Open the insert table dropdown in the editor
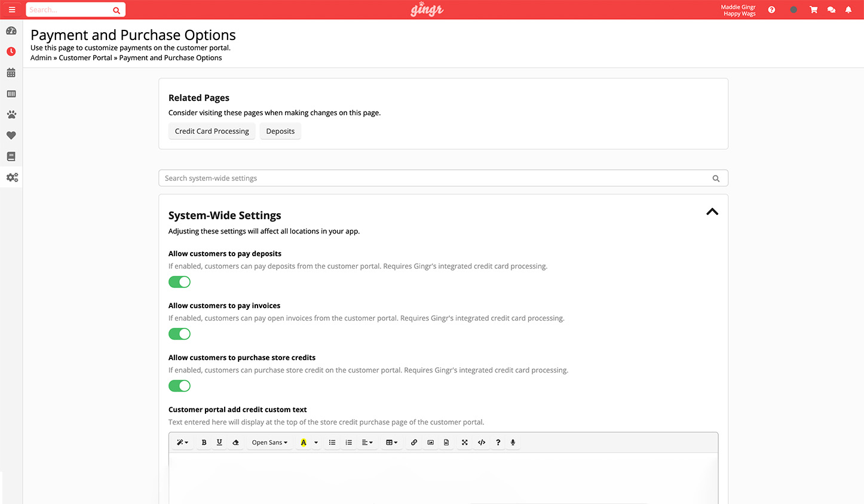This screenshot has width=864, height=504. 391,442
